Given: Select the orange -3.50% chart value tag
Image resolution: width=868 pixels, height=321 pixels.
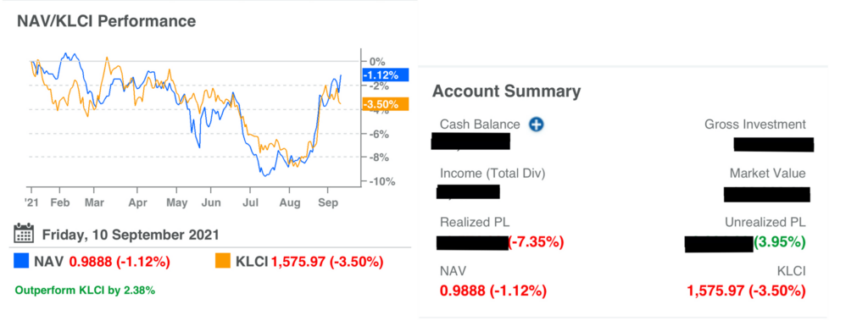Looking at the screenshot, I should [x=385, y=104].
